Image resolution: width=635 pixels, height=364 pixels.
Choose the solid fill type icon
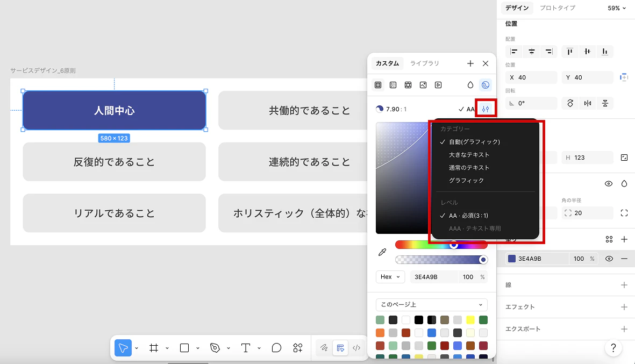378,85
